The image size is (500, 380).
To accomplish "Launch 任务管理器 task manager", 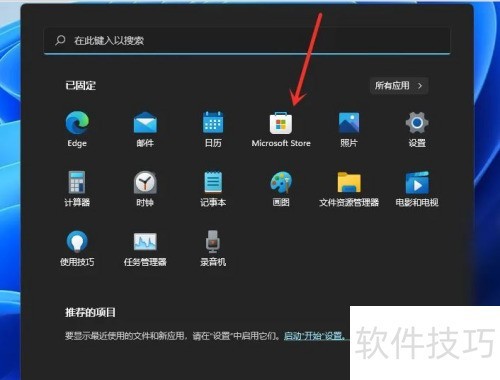I will click(x=145, y=242).
